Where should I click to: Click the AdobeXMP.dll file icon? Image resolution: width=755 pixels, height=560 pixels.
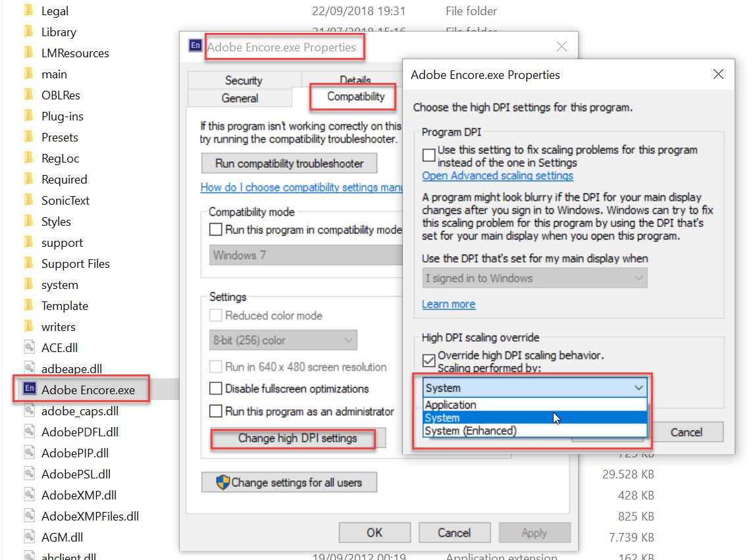[x=29, y=496]
